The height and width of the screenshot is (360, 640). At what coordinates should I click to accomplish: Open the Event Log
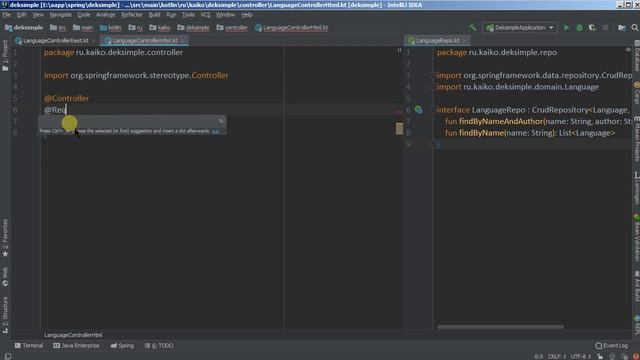click(612, 346)
